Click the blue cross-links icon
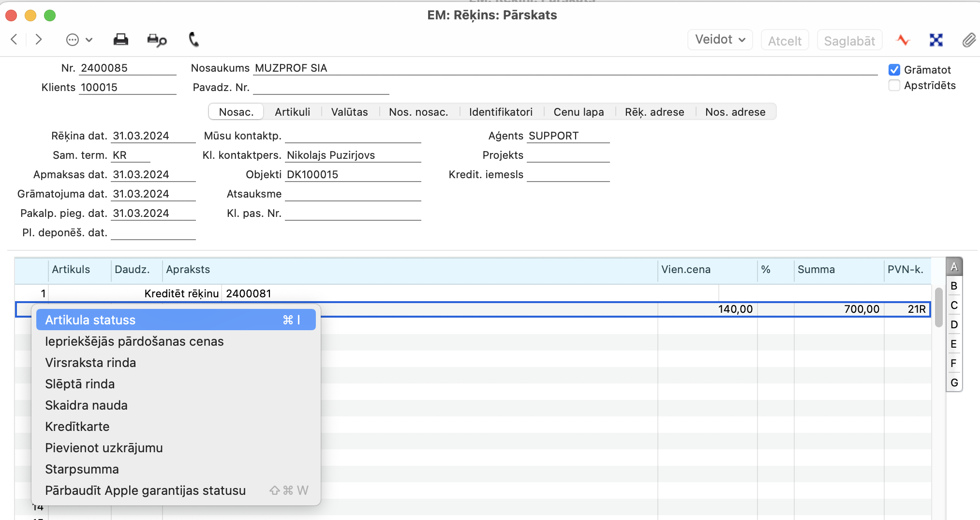 [936, 40]
